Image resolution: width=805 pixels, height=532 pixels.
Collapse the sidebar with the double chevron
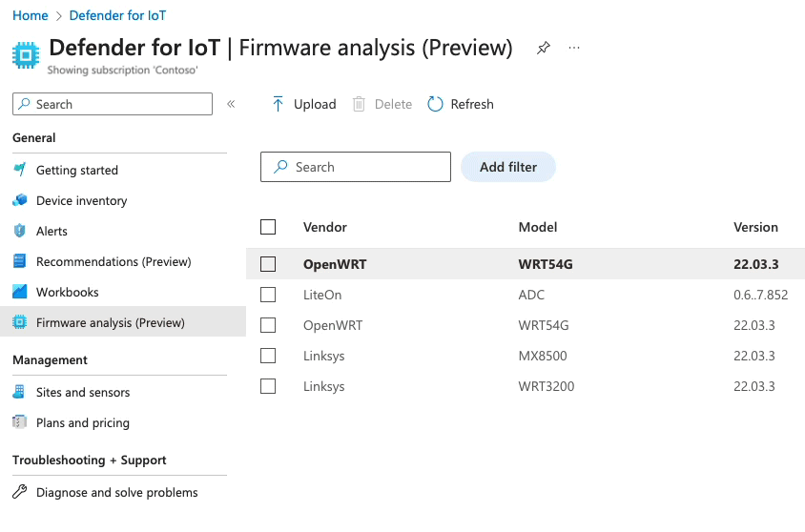(231, 104)
